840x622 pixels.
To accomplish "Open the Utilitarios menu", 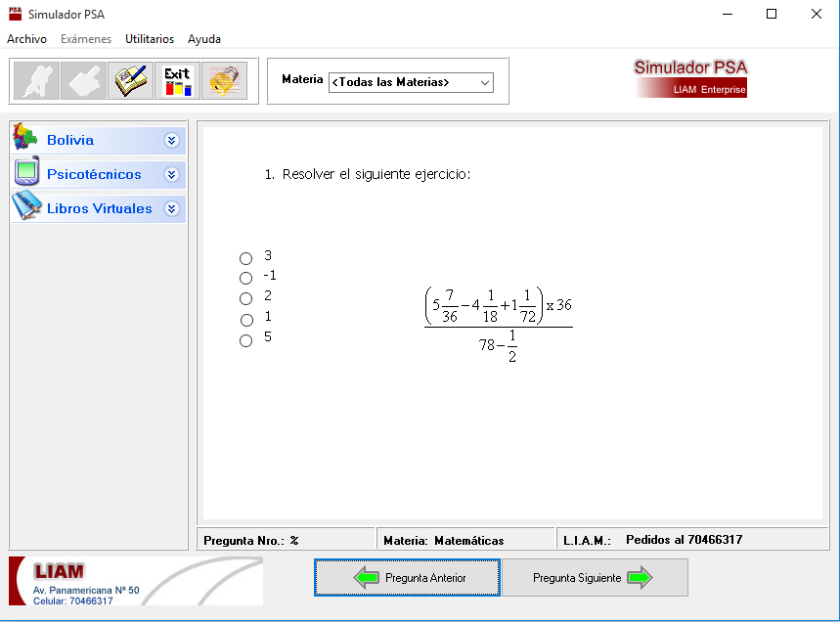I will [x=150, y=39].
